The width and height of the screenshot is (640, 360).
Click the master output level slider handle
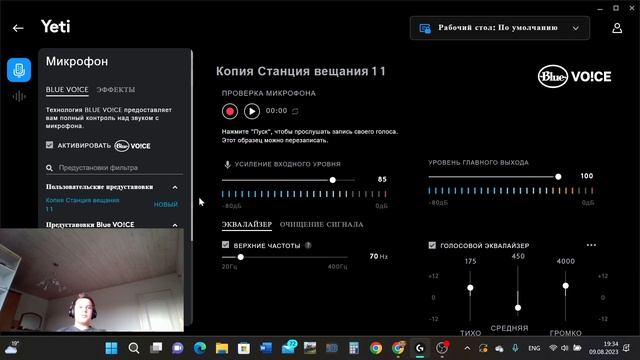pyautogui.click(x=558, y=177)
